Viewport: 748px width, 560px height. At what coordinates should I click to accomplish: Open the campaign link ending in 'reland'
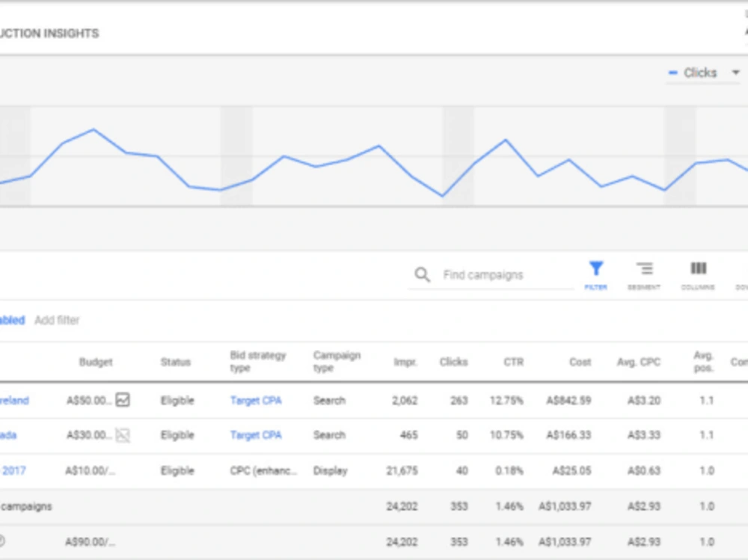click(x=14, y=400)
